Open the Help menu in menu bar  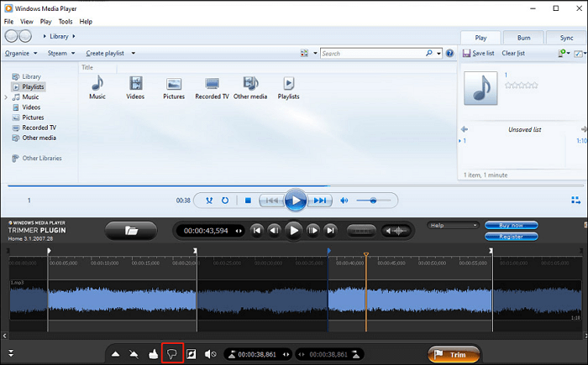click(86, 21)
